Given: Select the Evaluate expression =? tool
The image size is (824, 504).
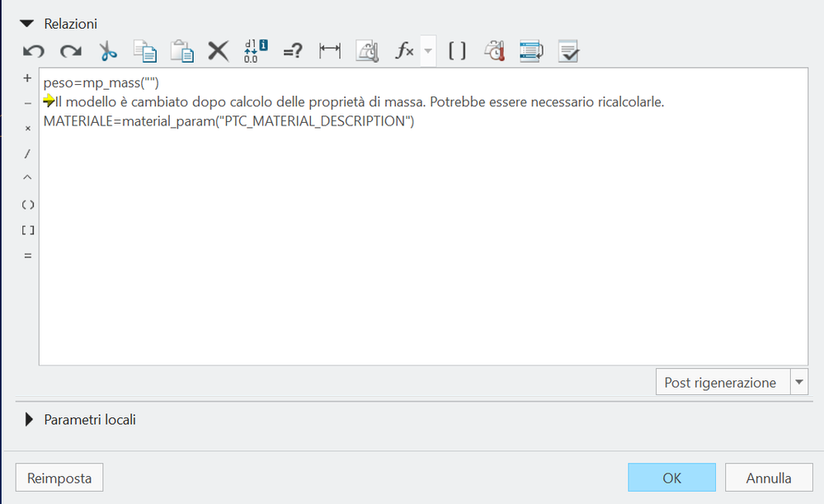Looking at the screenshot, I should (x=292, y=50).
